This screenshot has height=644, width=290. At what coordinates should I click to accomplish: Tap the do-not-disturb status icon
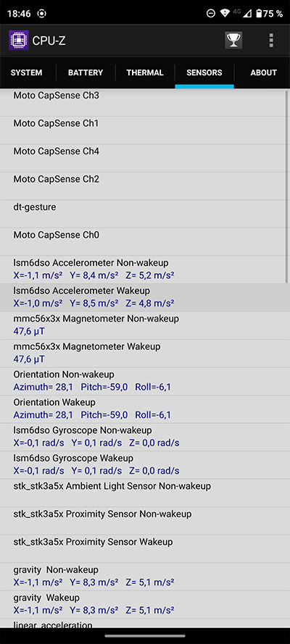click(x=210, y=14)
